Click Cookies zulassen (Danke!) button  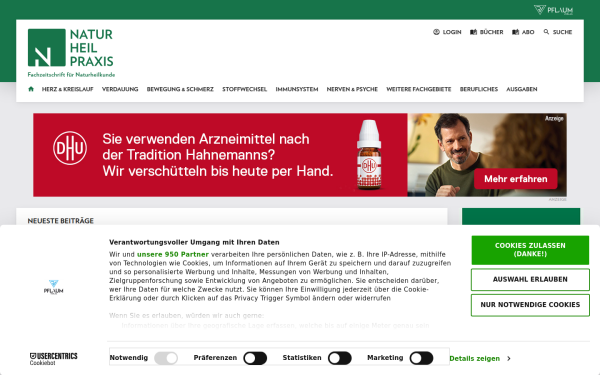pos(530,250)
